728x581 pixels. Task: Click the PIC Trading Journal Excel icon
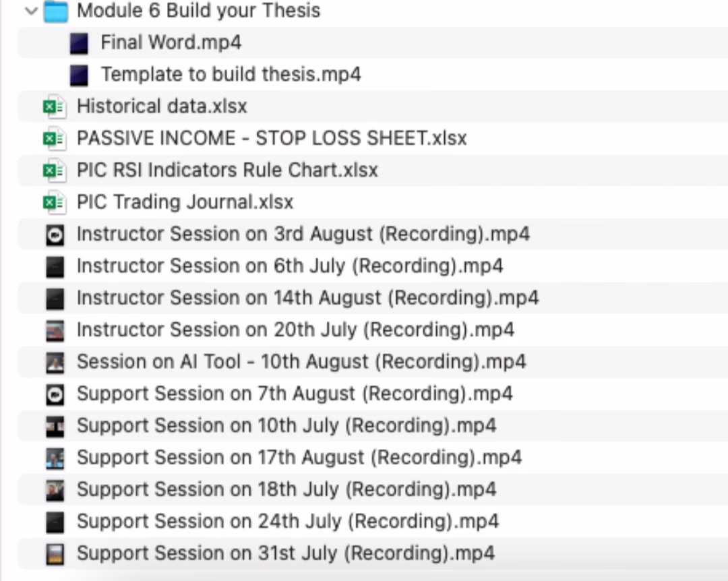pos(54,203)
